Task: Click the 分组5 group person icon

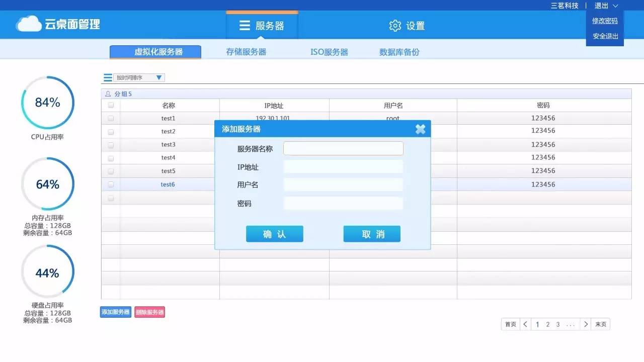Action: point(107,94)
